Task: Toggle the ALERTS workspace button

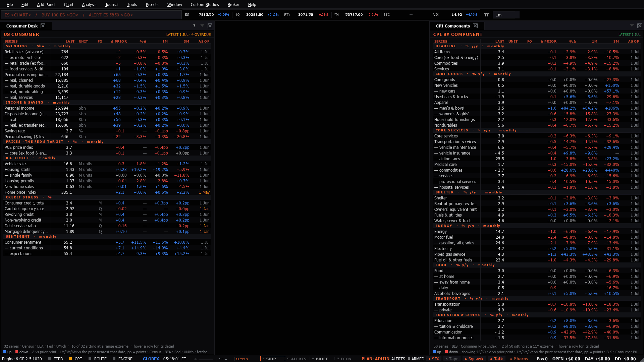Action: click(297, 359)
